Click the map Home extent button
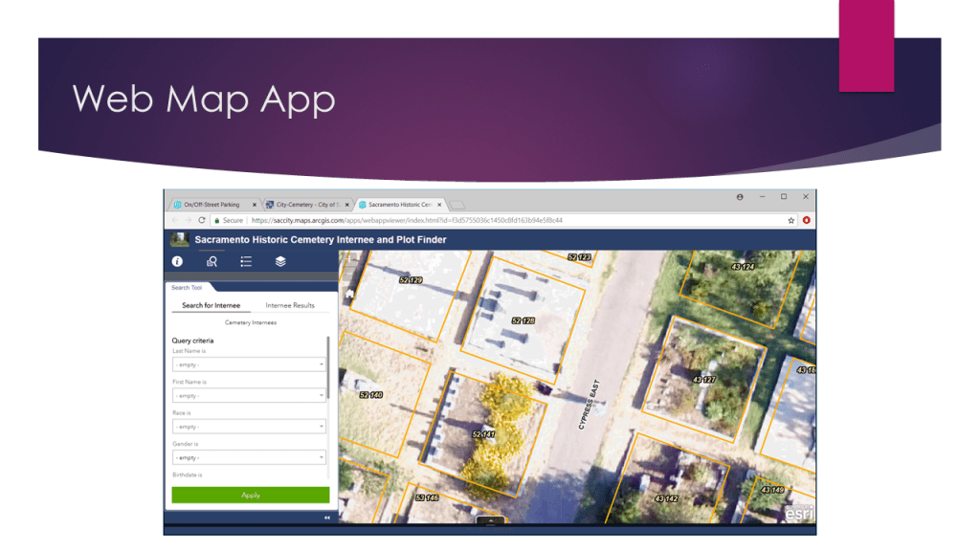The image size is (980, 551). point(349,295)
